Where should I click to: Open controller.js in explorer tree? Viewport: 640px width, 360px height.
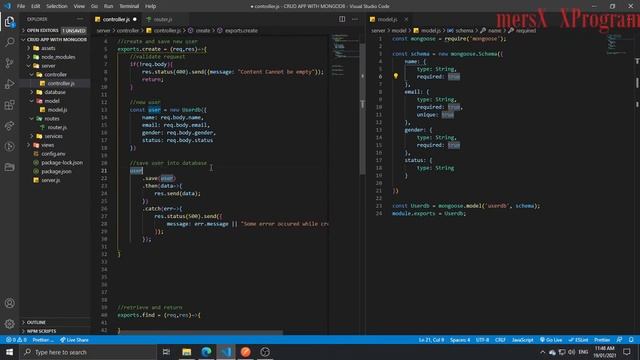click(61, 83)
